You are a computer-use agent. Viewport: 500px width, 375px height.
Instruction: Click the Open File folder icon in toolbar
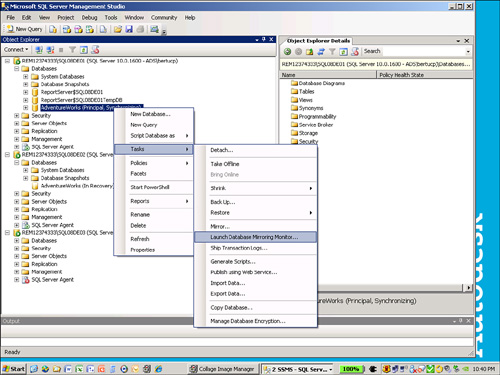117,29
